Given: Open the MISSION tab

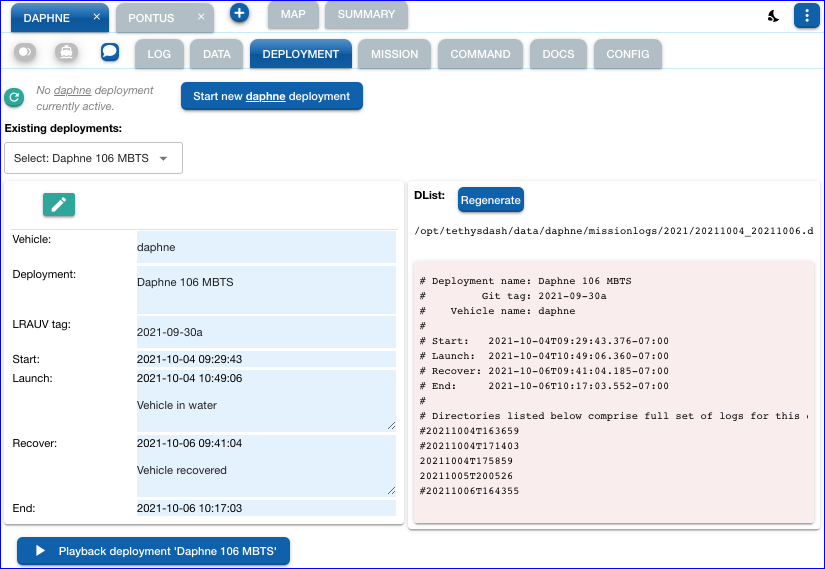Looking at the screenshot, I should tap(394, 54).
